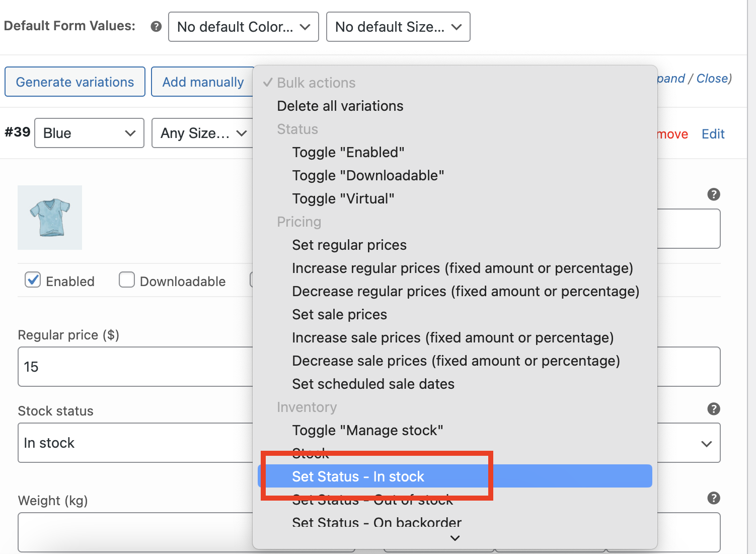Uncheck the Enabled checkbox
Screen dimensions: 756x554
32,280
